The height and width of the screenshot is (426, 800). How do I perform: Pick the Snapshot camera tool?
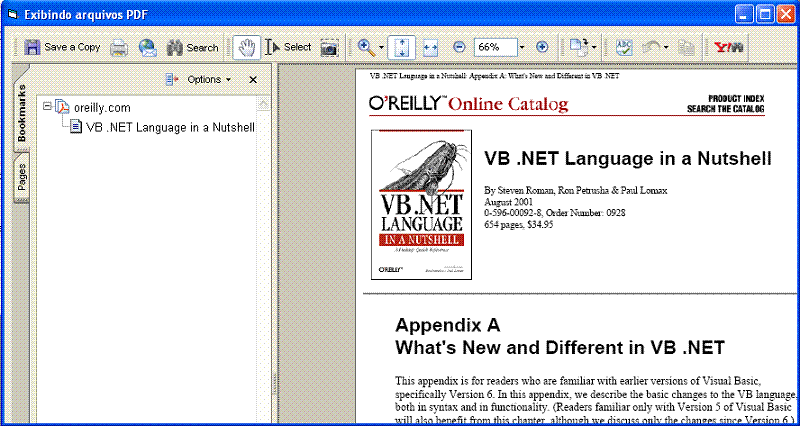(329, 48)
